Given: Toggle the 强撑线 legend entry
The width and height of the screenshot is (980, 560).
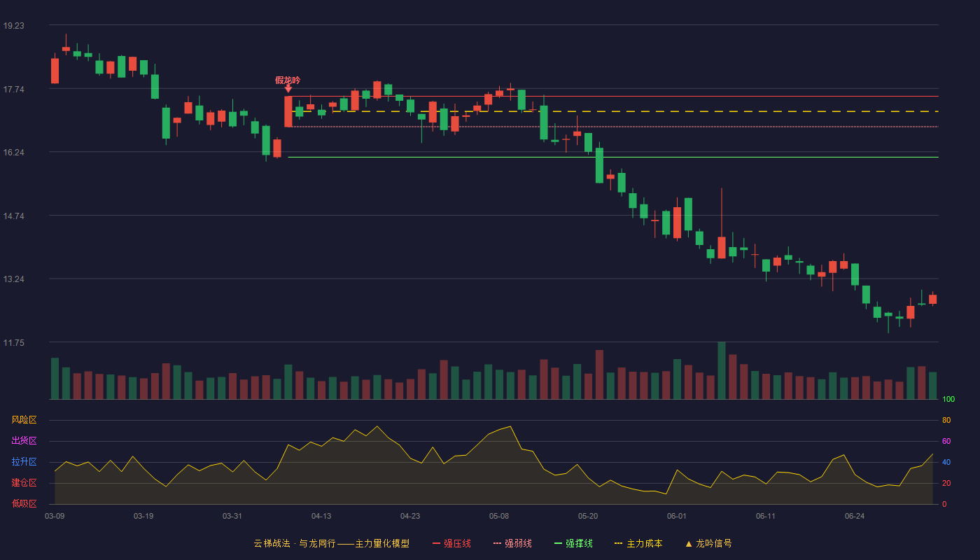Looking at the screenshot, I should pos(573,543).
